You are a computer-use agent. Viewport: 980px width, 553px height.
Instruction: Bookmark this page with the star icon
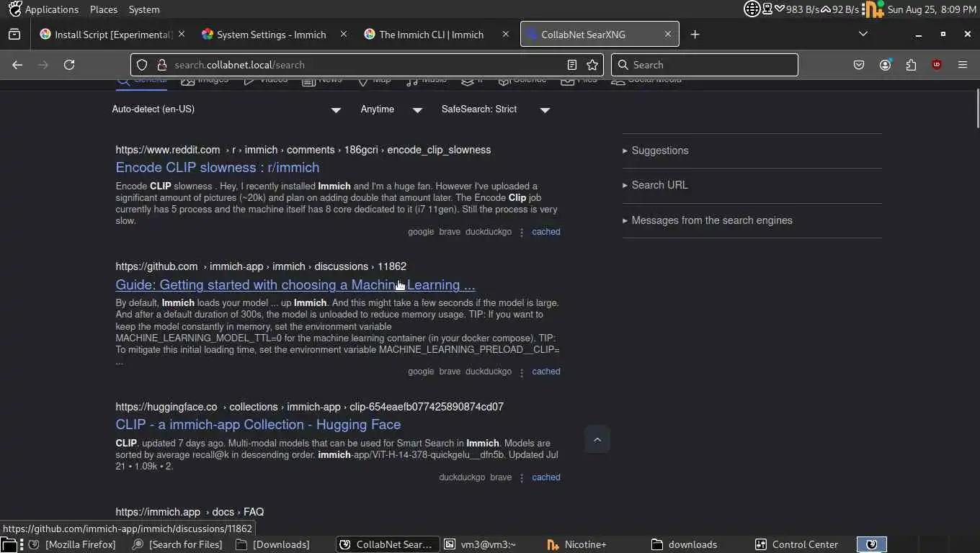(592, 65)
